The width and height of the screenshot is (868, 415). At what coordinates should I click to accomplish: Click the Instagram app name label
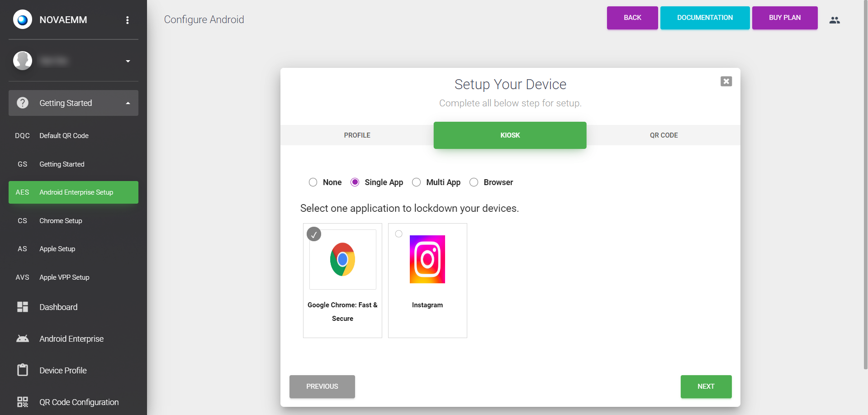pyautogui.click(x=427, y=305)
